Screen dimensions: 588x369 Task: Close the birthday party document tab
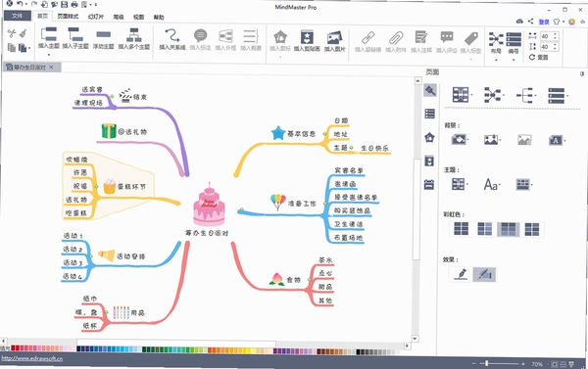[51, 68]
